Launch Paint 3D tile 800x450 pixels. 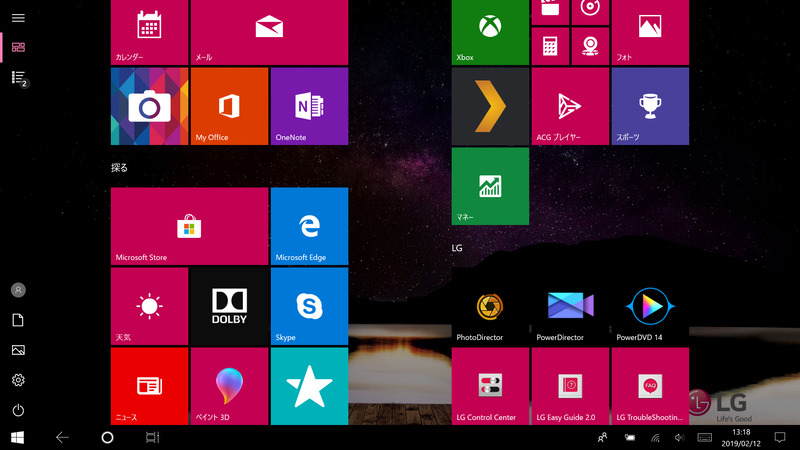230,386
